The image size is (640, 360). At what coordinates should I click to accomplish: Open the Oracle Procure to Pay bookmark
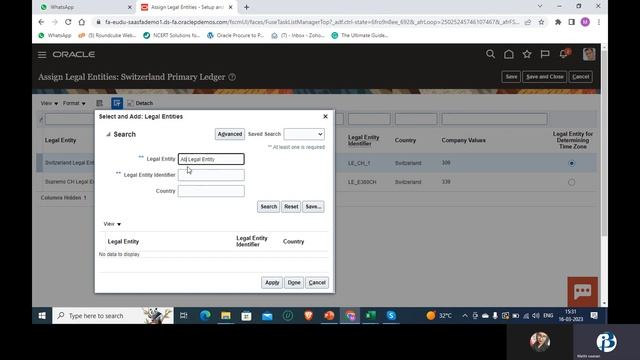click(x=235, y=36)
